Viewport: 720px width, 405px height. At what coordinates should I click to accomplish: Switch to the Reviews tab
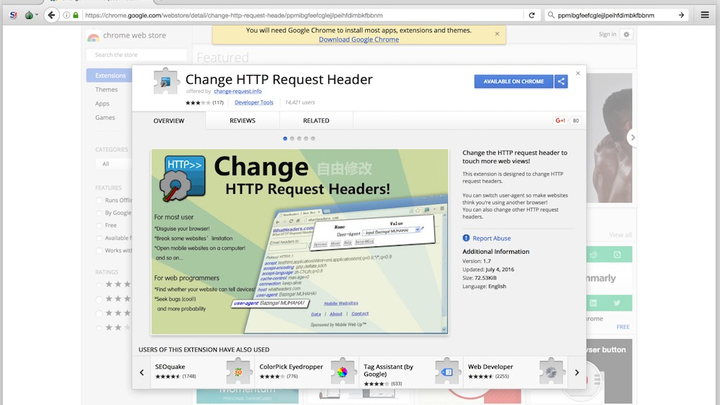242,121
